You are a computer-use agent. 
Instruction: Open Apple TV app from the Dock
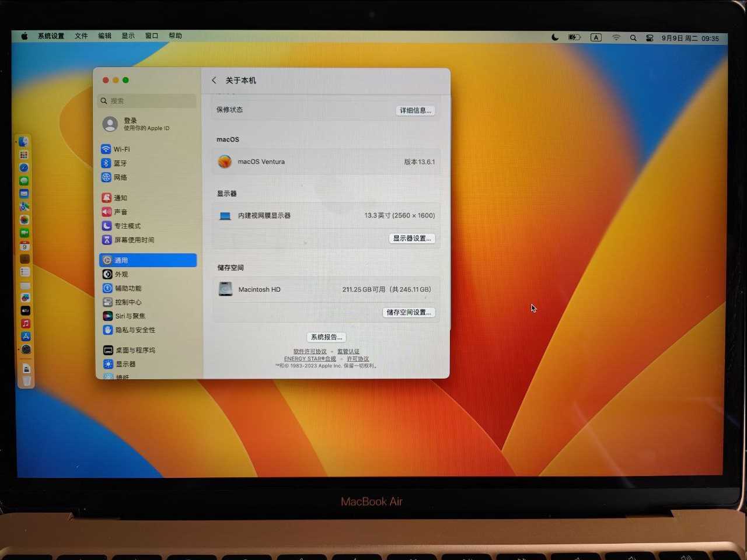(25, 311)
